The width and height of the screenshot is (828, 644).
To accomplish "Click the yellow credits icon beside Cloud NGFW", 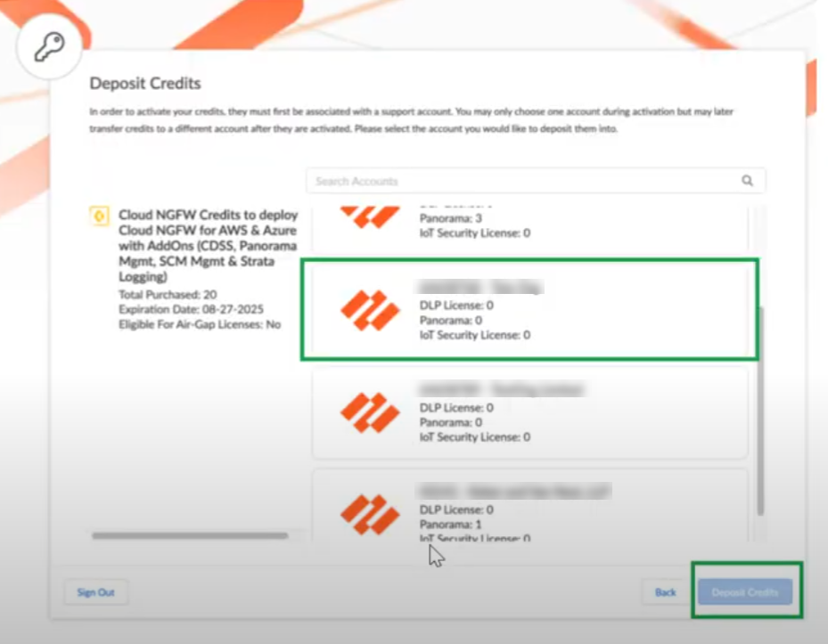I will point(99,216).
